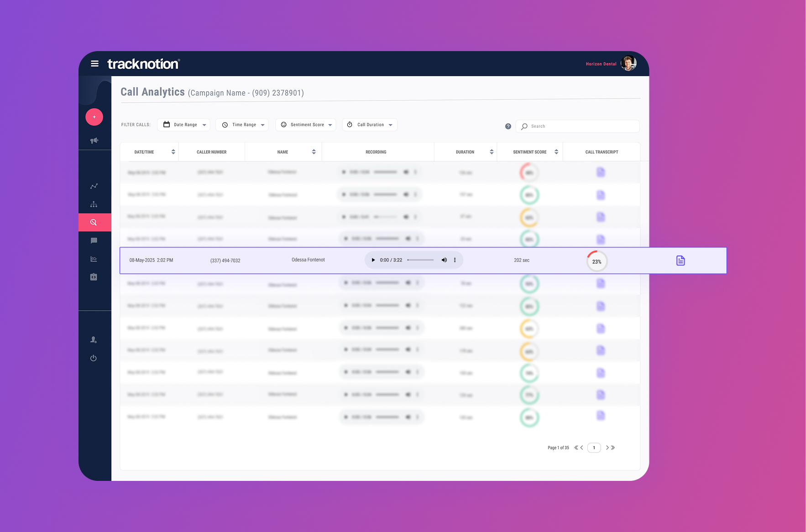Click the caller number (337) 494-7032
The height and width of the screenshot is (532, 806).
tap(225, 261)
